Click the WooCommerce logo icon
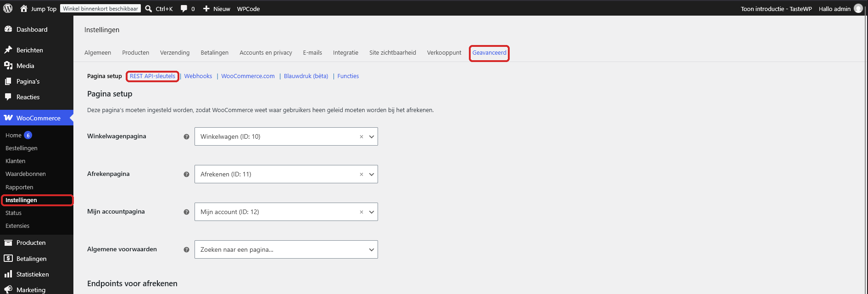 8,118
